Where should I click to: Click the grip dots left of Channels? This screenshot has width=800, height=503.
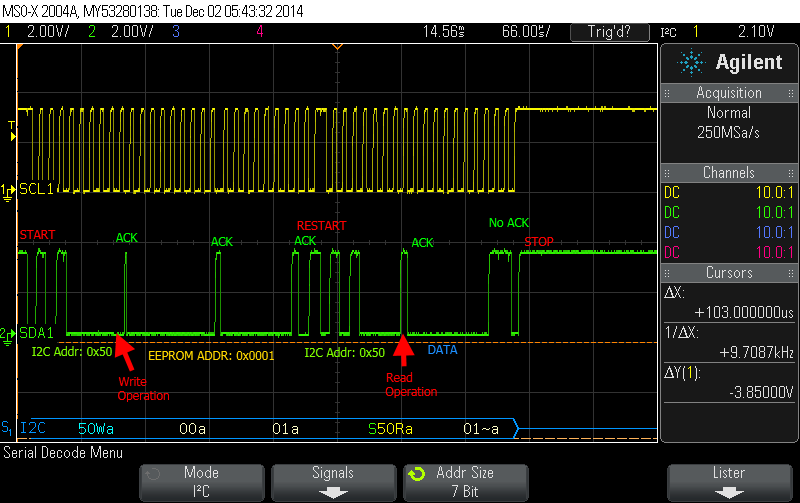click(x=667, y=173)
